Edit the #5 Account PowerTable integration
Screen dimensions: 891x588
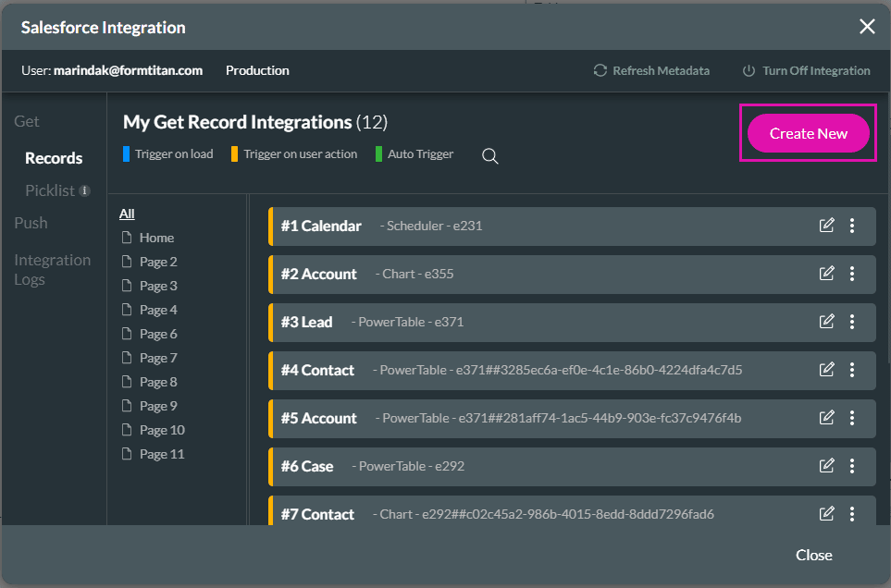point(826,418)
